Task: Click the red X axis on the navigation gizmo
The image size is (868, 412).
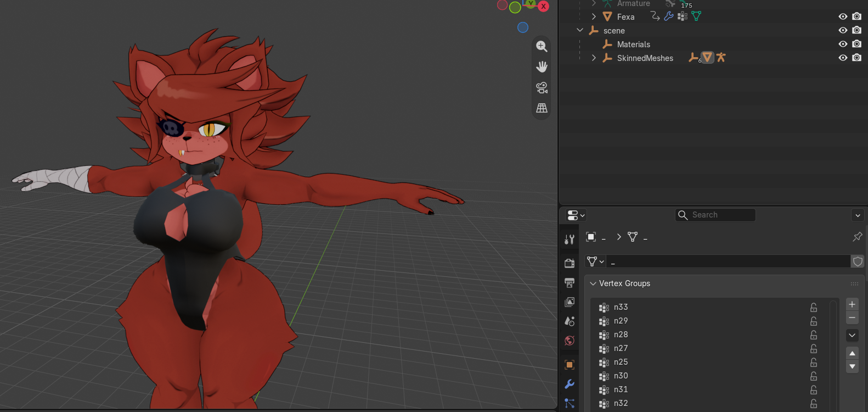Action: click(x=543, y=6)
